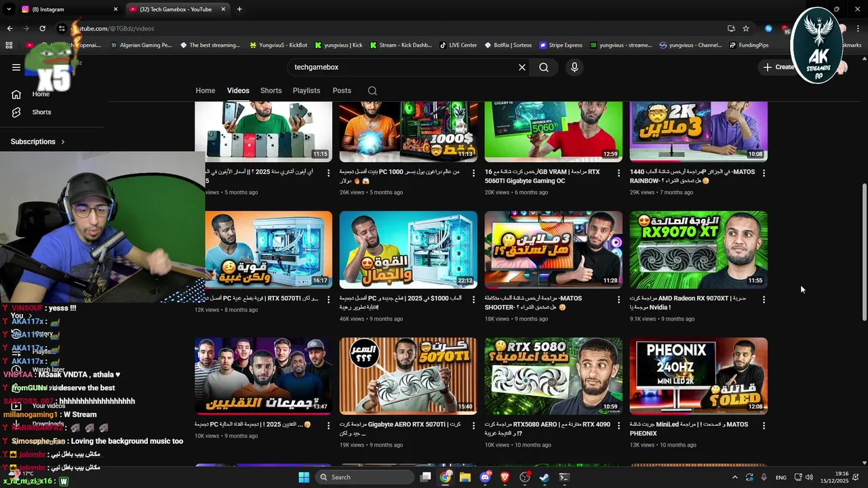The width and height of the screenshot is (868, 488).
Task: Bookmark this page with the star icon
Action: [746, 28]
